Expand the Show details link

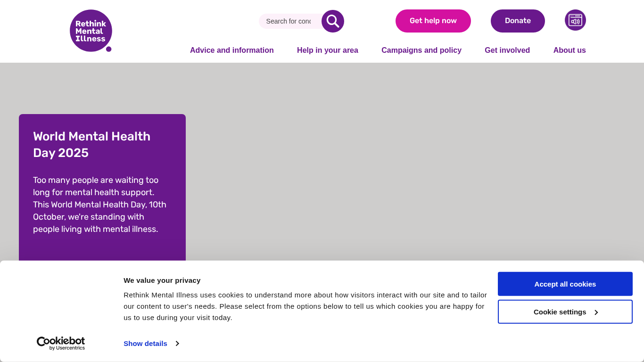click(x=145, y=344)
